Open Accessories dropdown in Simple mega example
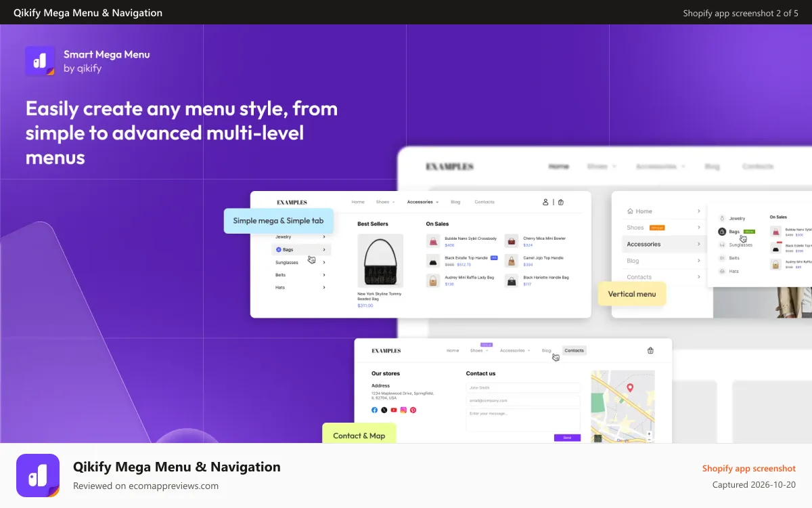 point(423,202)
